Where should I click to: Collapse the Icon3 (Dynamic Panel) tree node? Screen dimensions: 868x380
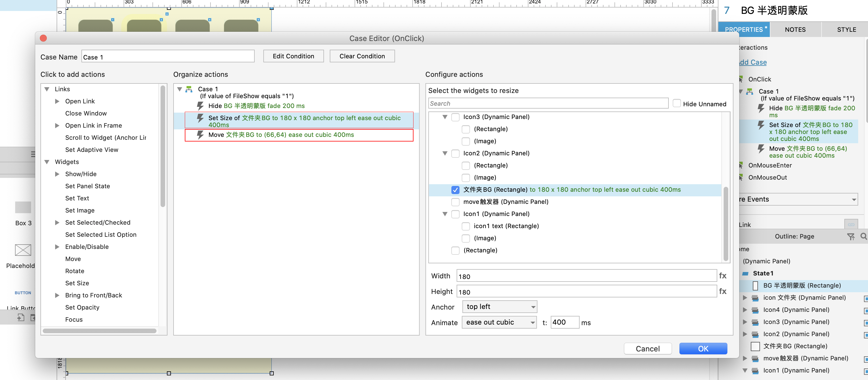(444, 117)
